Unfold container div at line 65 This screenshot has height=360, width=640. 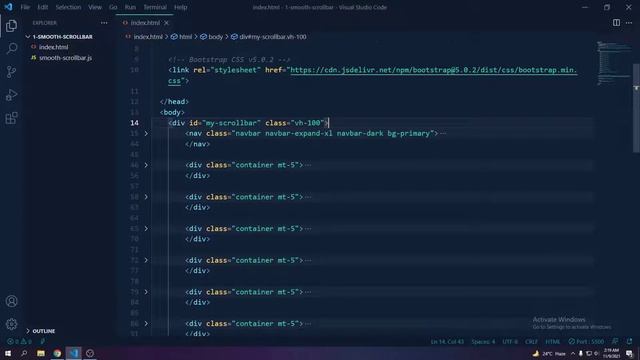point(146,229)
